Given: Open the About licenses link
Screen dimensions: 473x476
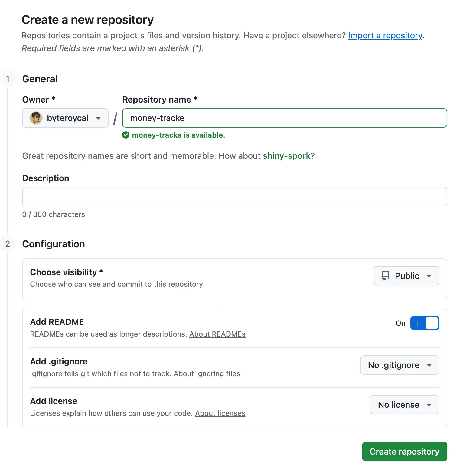Looking at the screenshot, I should [220, 413].
